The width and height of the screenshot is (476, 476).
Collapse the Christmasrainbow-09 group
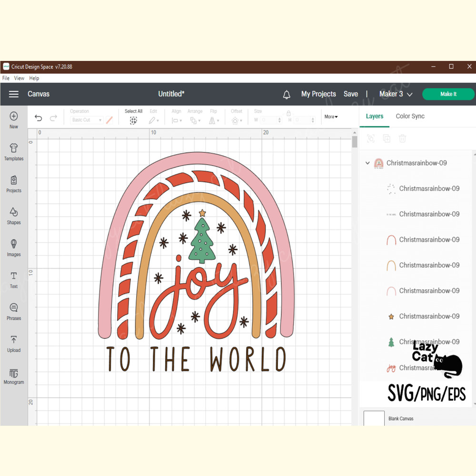click(x=367, y=163)
